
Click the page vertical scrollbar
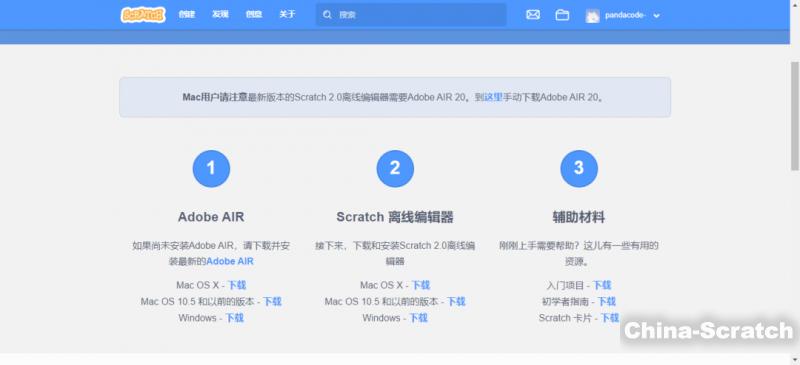pyautogui.click(x=794, y=115)
